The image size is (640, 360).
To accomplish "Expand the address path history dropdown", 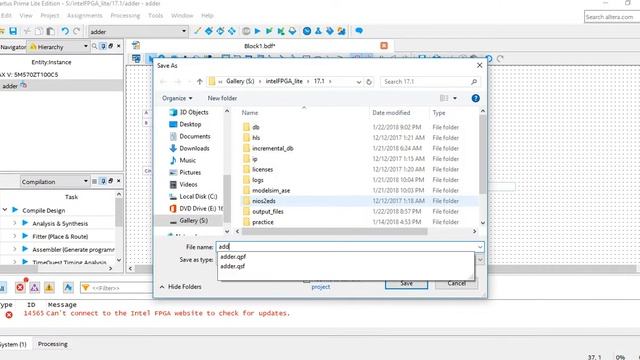I will point(358,82).
